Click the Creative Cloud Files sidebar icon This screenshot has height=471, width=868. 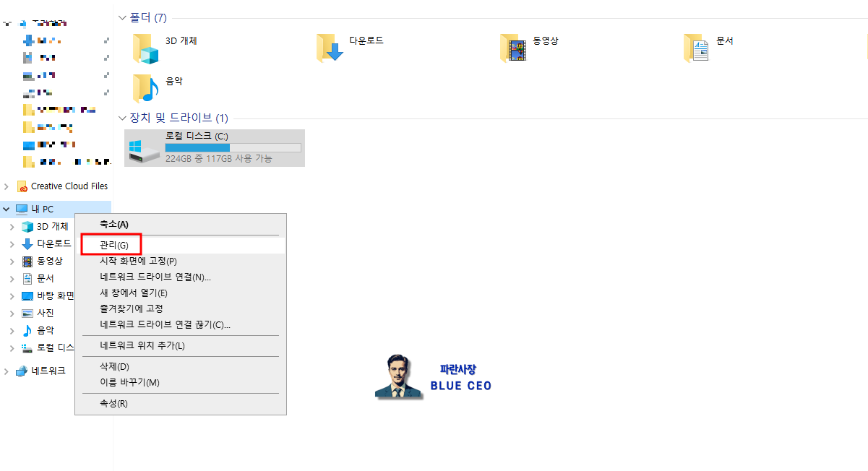point(22,186)
